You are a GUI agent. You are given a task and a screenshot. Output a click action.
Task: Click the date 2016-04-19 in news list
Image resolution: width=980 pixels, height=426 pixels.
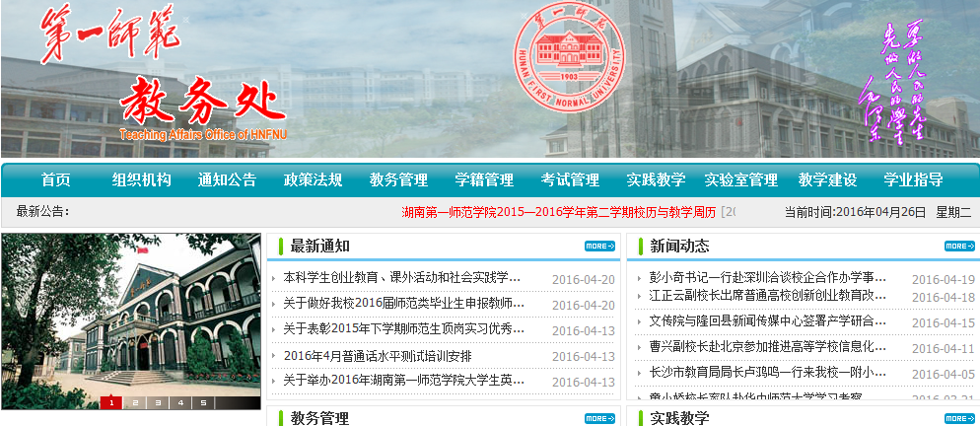944,280
